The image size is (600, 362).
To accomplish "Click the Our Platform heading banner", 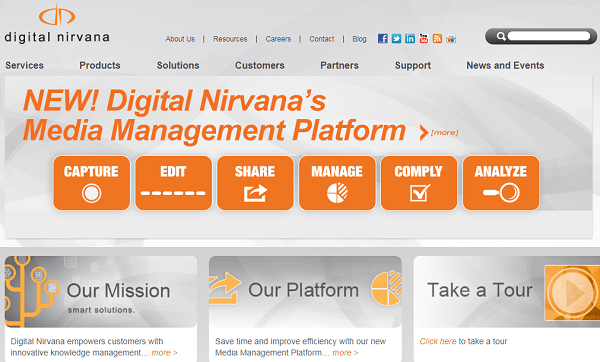I will click(305, 292).
